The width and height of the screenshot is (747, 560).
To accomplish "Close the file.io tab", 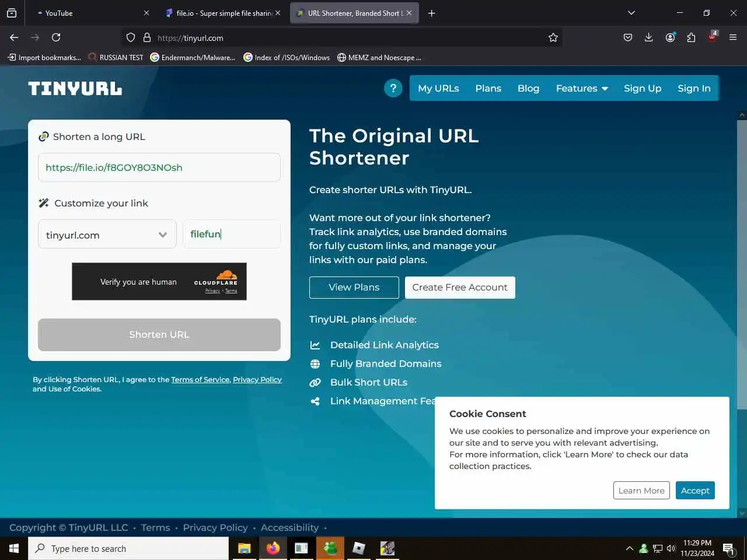I will point(278,13).
